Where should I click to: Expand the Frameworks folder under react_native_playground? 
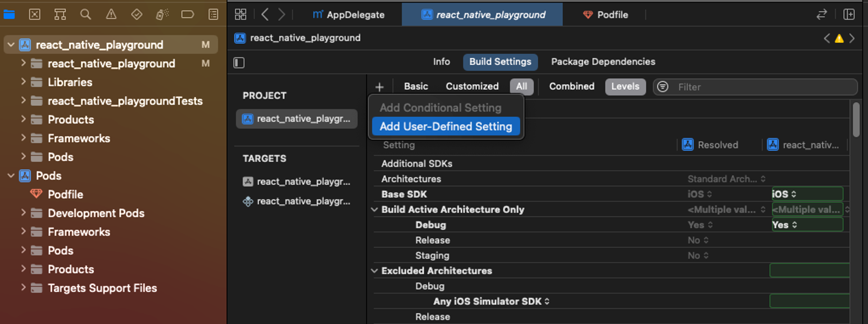(23, 138)
